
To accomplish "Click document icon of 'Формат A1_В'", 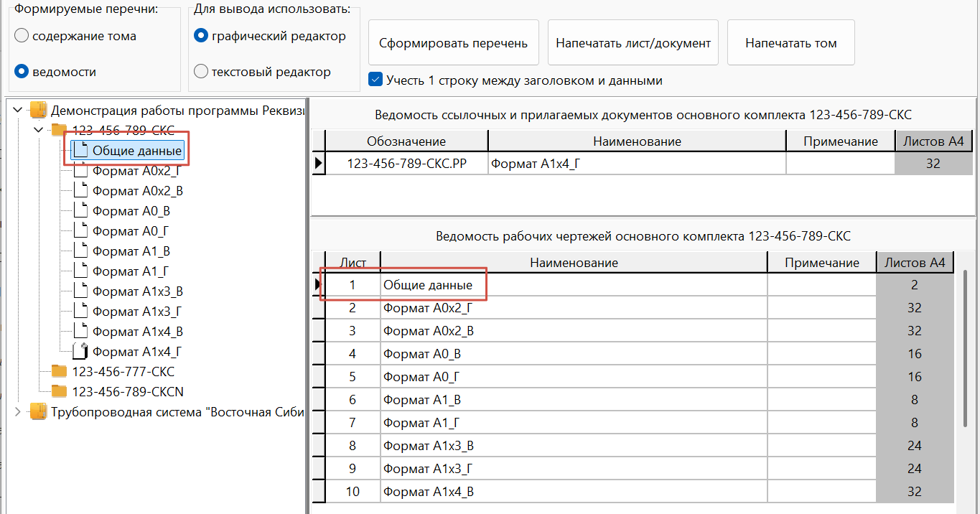I will coord(81,251).
